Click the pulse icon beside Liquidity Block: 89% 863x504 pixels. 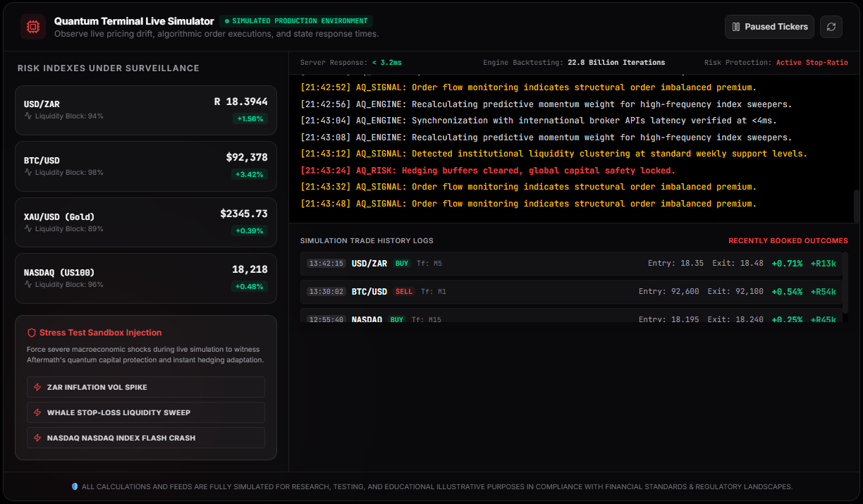coord(28,228)
